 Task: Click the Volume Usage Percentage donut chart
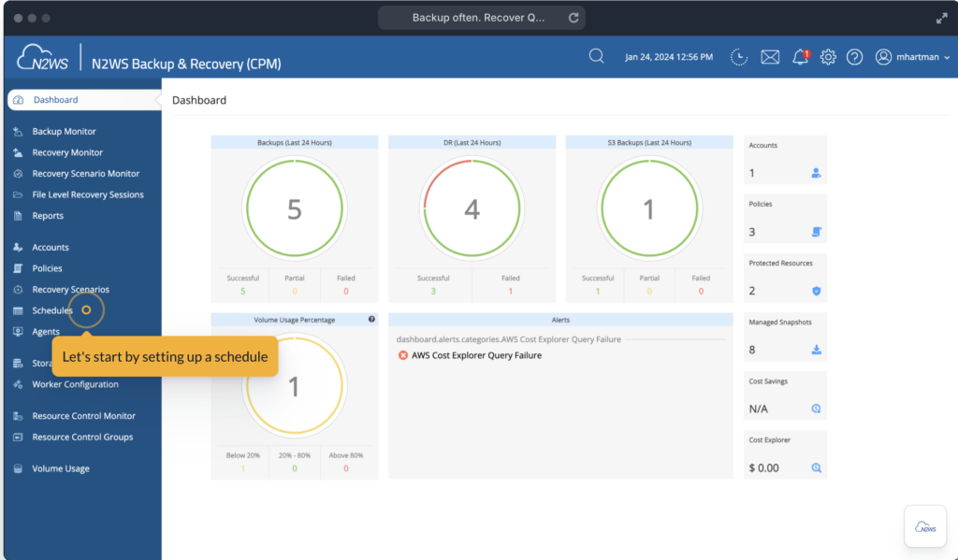point(295,386)
